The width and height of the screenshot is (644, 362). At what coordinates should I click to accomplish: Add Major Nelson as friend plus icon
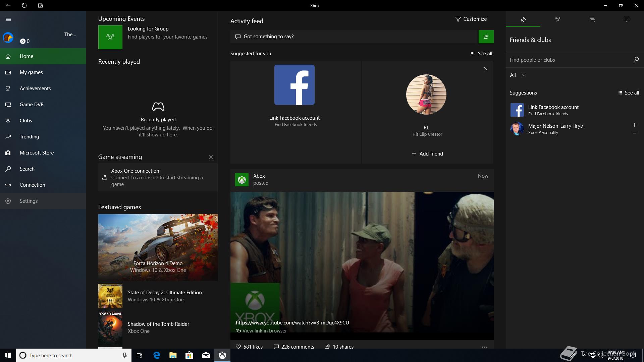(x=635, y=125)
